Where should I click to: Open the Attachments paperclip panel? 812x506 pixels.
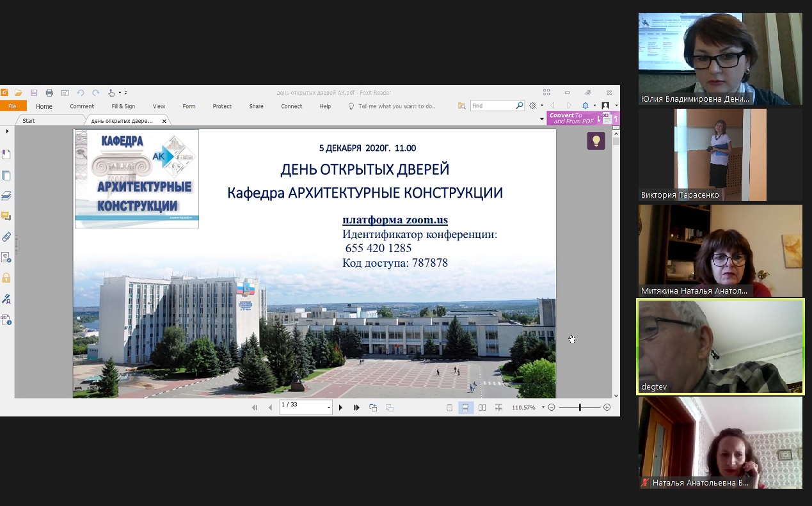6,237
